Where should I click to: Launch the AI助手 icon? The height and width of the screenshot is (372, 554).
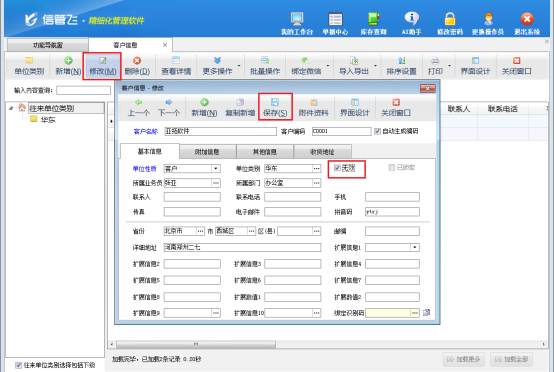click(412, 19)
